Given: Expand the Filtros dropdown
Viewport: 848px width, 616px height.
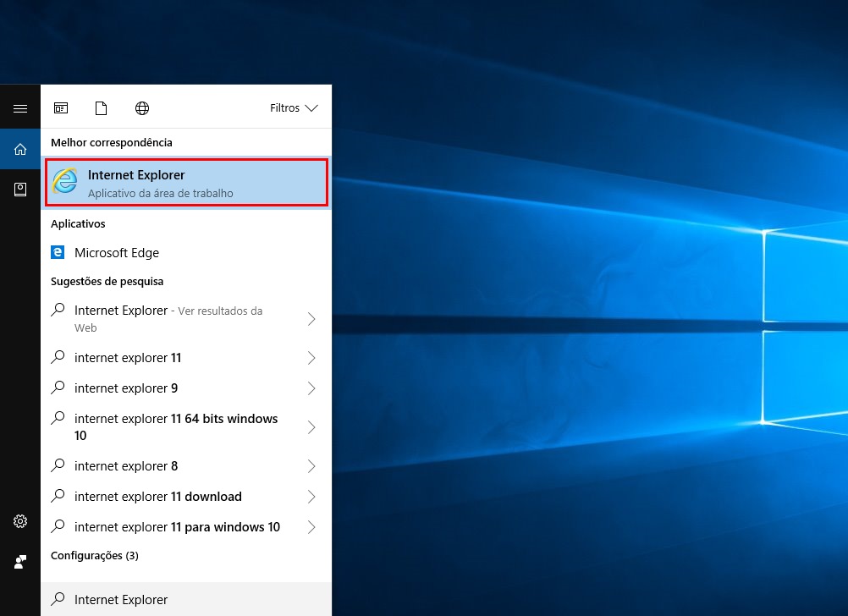Looking at the screenshot, I should (294, 108).
